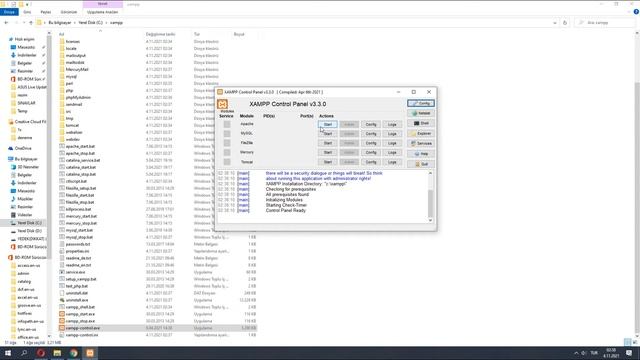Click the orange XAMPP logo in panel
This screenshot has height=360, width=640.
coord(222,104)
